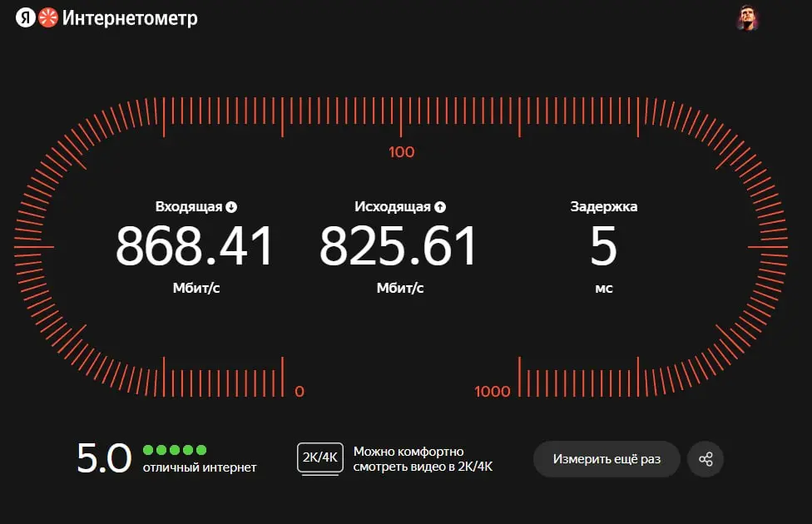Click the отличный интернет label
This screenshot has width=812, height=524.
click(200, 467)
